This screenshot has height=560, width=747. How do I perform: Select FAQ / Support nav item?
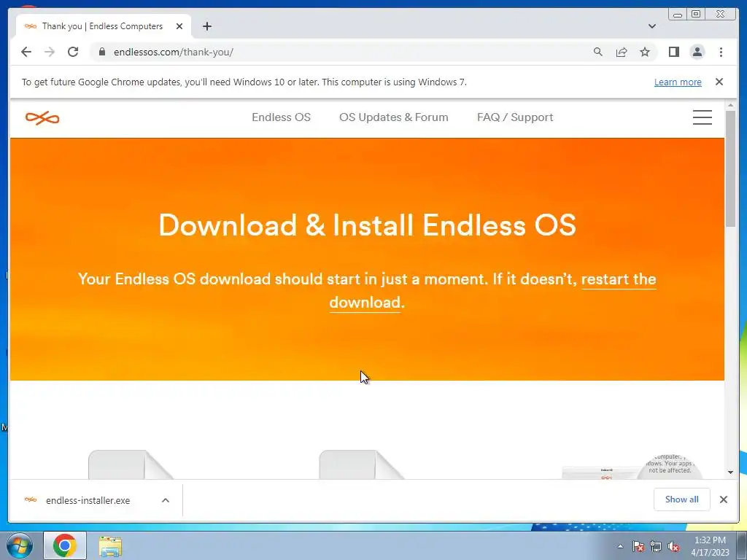pyautogui.click(x=515, y=117)
